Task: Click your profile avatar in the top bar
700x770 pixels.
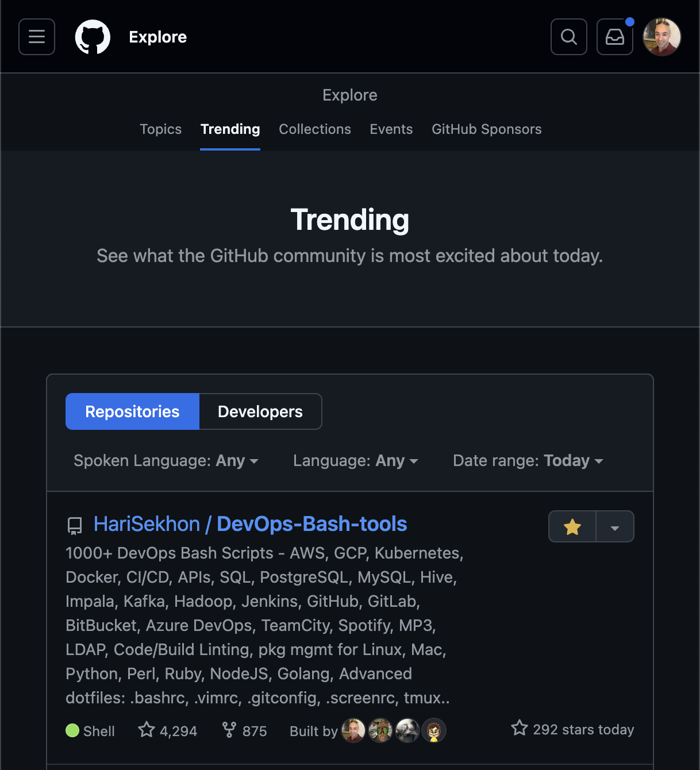Action: pyautogui.click(x=661, y=36)
